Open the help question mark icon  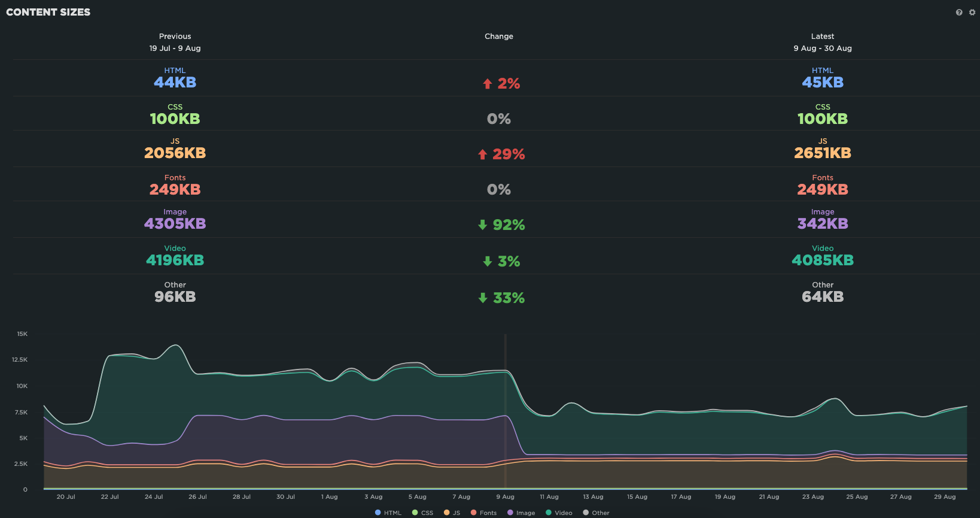(959, 13)
